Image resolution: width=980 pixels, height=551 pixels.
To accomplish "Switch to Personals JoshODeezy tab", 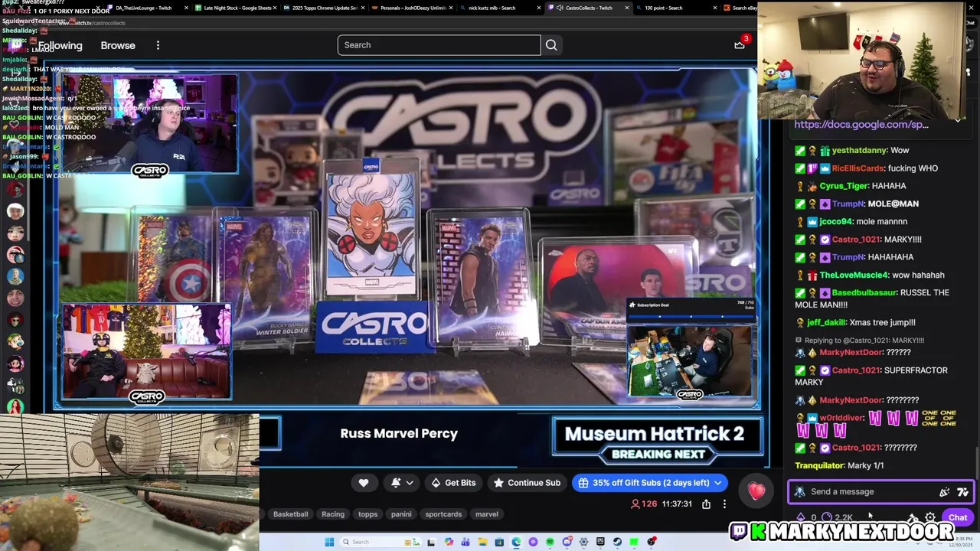I will coord(413,8).
